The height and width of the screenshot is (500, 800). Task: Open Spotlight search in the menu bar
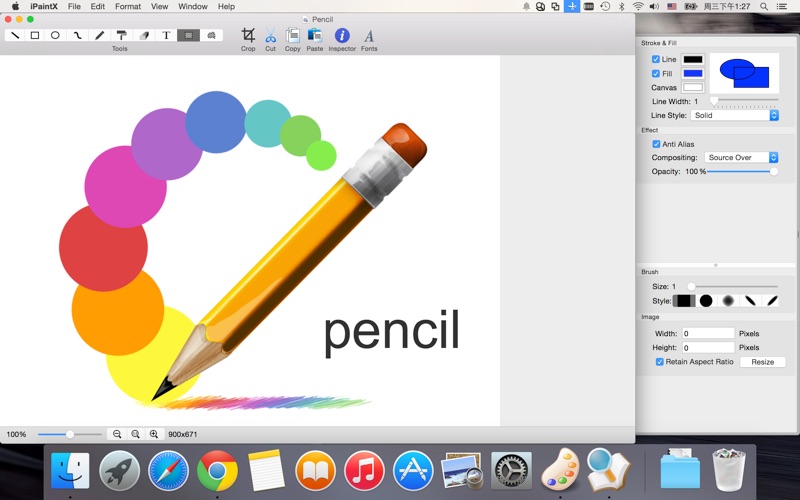click(x=764, y=7)
